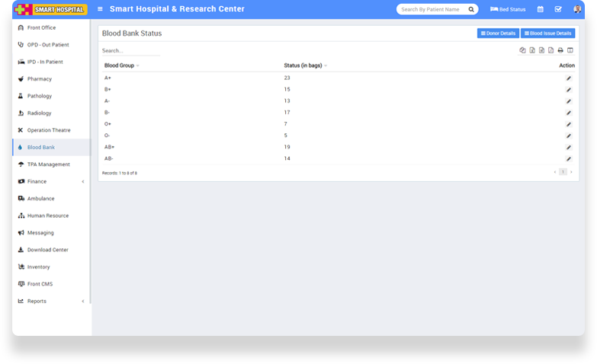Print the blood bank table
This screenshot has width=597, height=364.
point(560,50)
